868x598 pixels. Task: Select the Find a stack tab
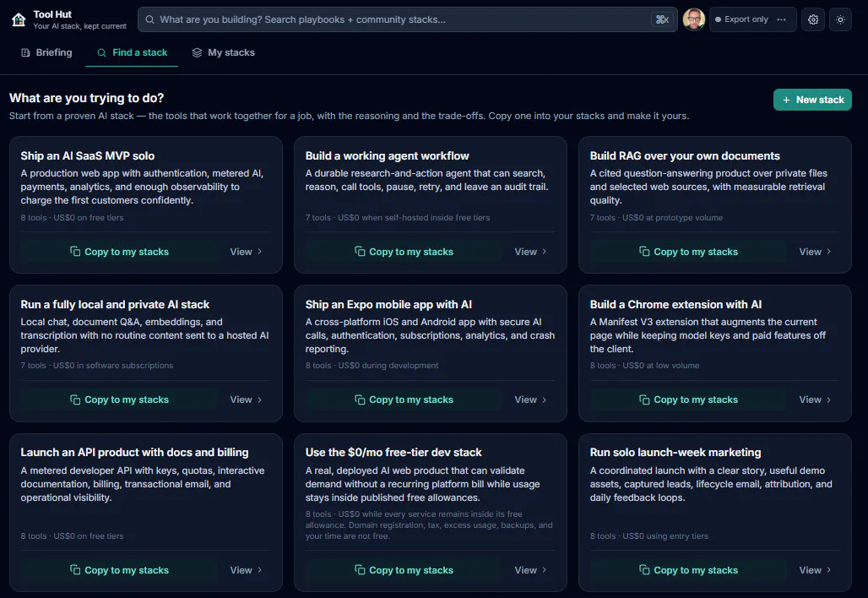pos(132,52)
